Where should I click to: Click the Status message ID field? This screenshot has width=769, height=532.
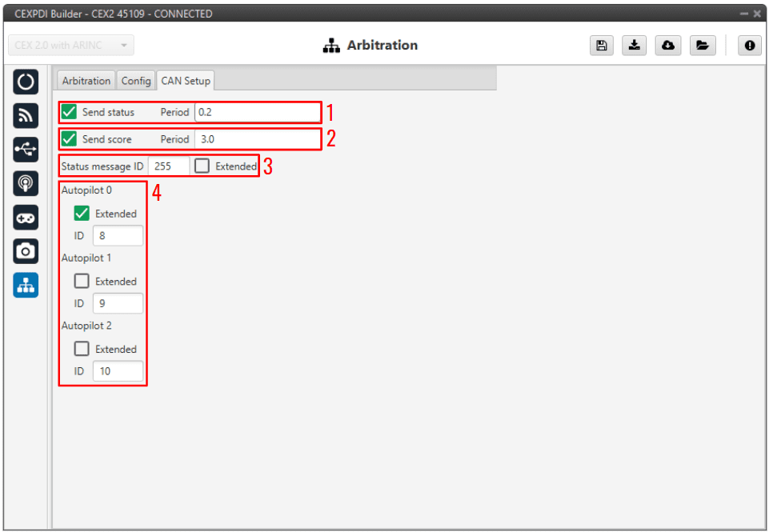169,166
